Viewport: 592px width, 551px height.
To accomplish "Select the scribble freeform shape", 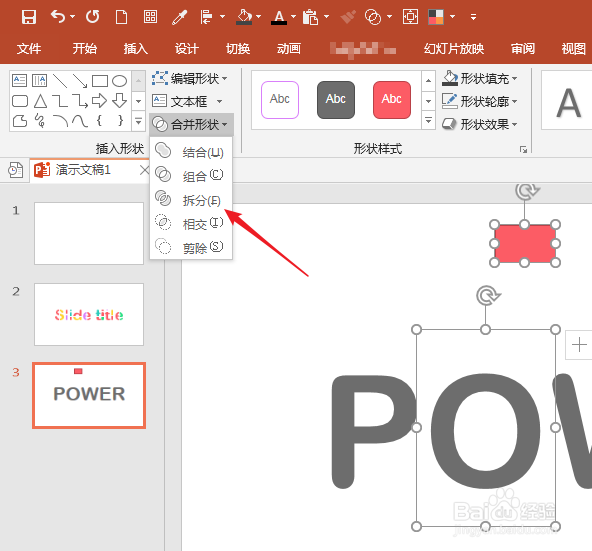I will pyautogui.click(x=40, y=121).
